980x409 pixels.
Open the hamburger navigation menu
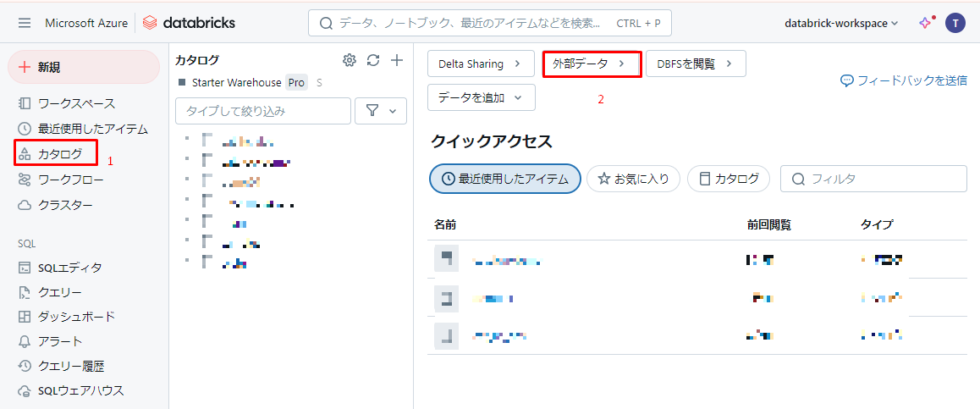(x=25, y=23)
